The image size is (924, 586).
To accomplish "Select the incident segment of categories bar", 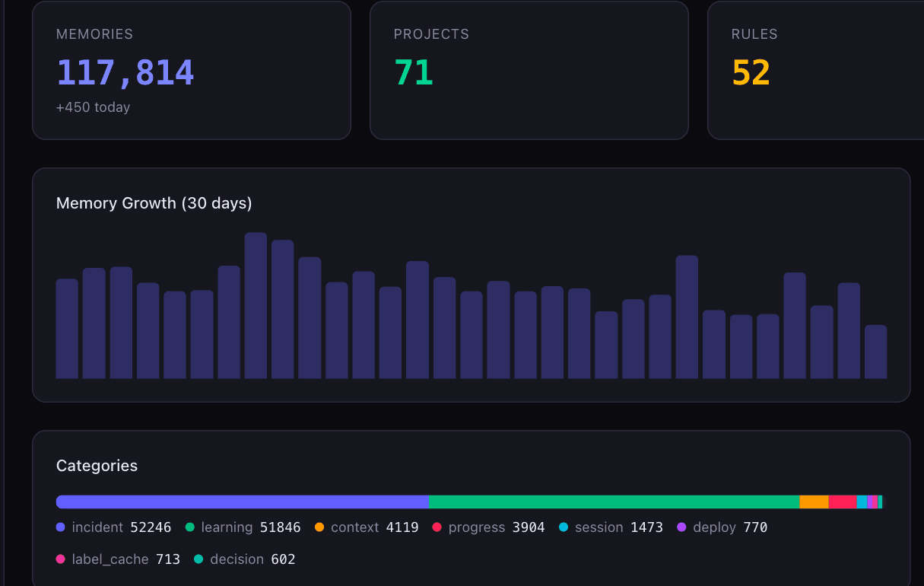I will pyautogui.click(x=243, y=502).
